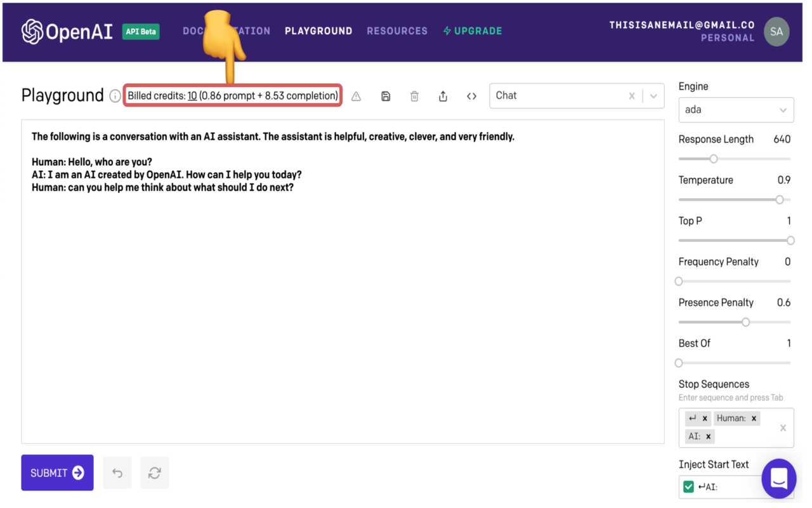Viewport: 812px width, 508px height.
Task: Click the Presence Penalty value 0.6
Action: pyautogui.click(x=784, y=303)
